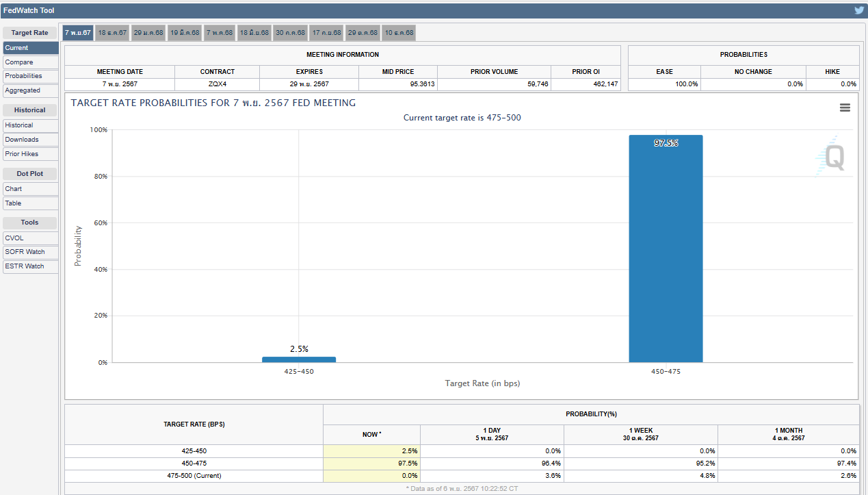Open the Downloads section

point(31,140)
